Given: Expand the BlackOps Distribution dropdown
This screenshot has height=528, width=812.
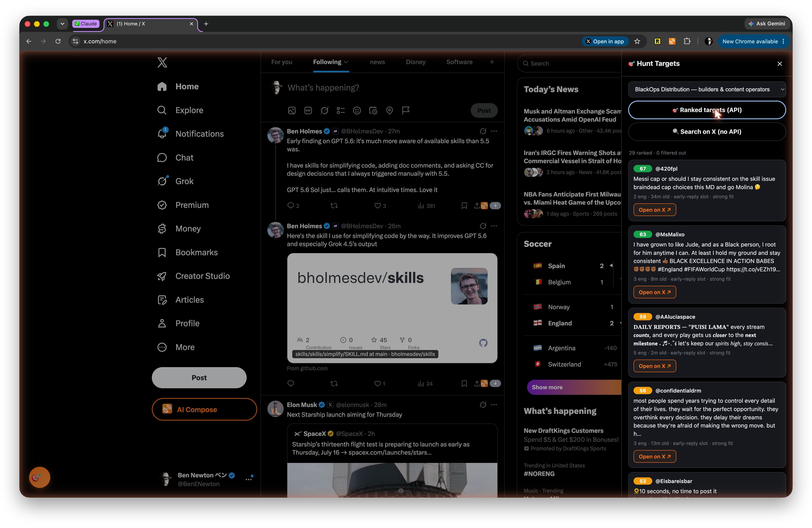Looking at the screenshot, I should pos(707,89).
